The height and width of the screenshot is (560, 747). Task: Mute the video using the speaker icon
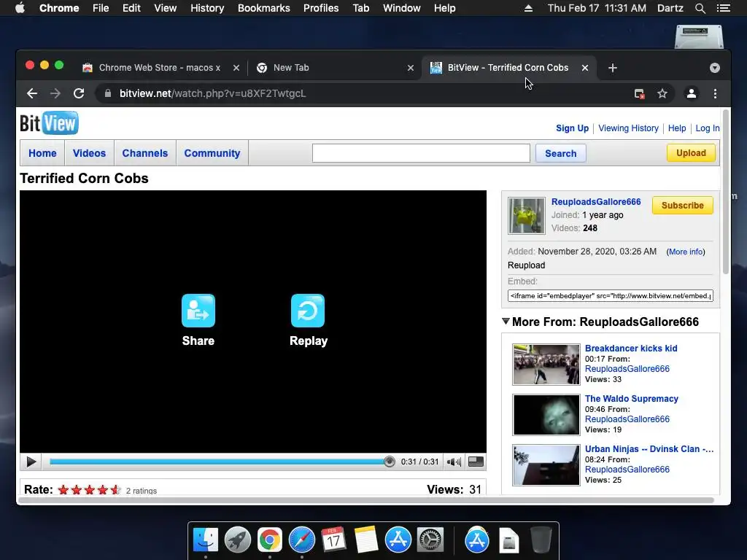(454, 462)
